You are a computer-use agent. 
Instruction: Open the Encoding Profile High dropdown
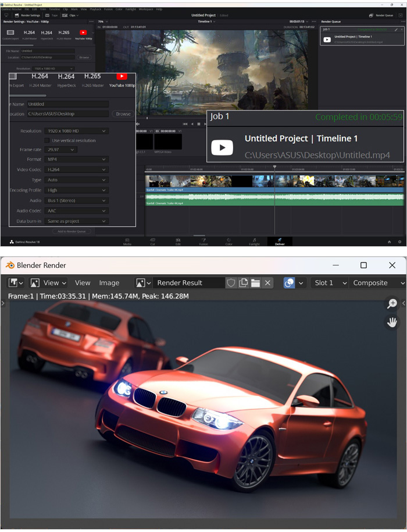77,190
